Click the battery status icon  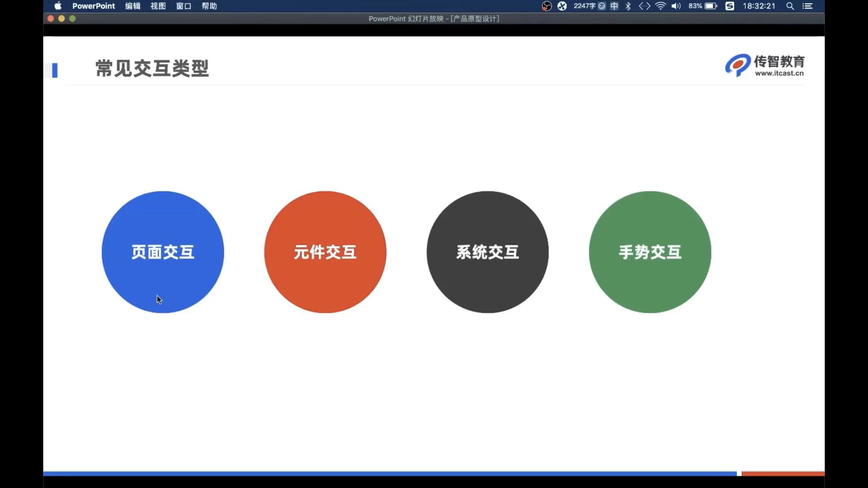coord(711,6)
